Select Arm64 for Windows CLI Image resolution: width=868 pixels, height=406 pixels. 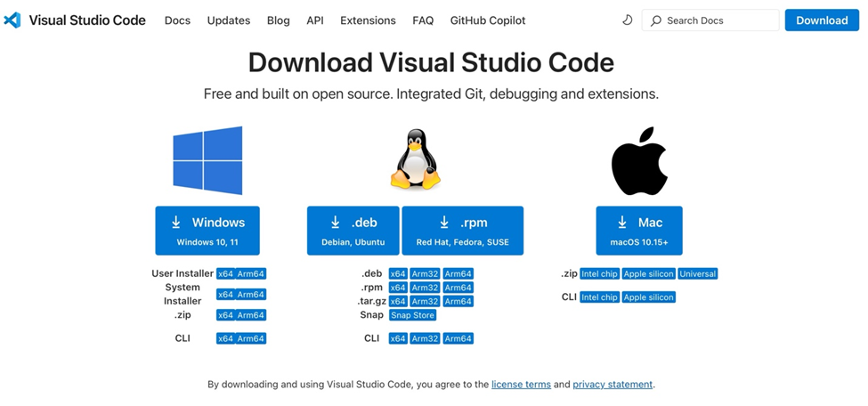251,338
